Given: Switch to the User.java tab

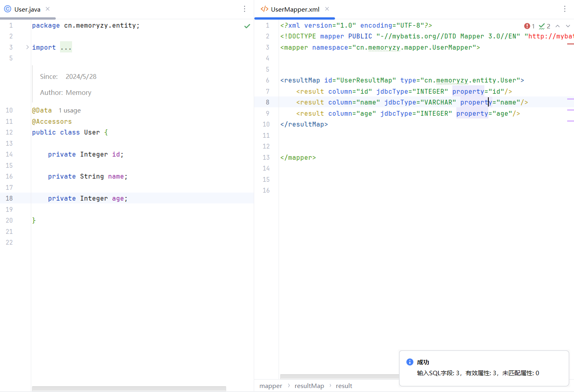Looking at the screenshot, I should (27, 9).
